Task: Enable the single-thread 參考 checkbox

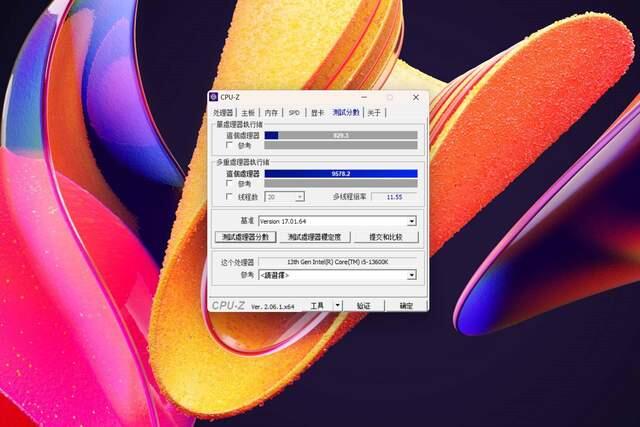Action: tap(229, 145)
